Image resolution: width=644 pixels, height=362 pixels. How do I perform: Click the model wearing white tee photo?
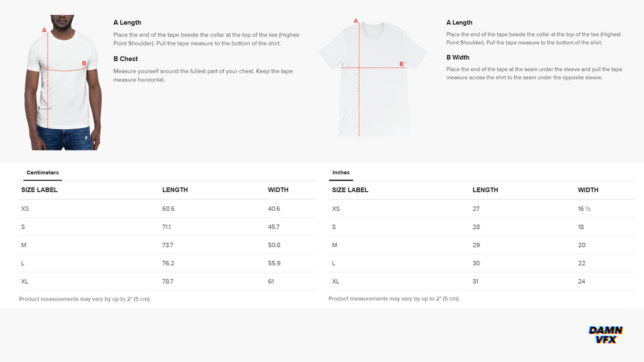pyautogui.click(x=63, y=83)
